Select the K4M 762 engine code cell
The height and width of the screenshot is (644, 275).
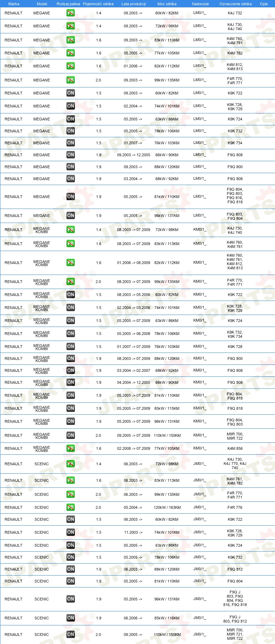235,53
